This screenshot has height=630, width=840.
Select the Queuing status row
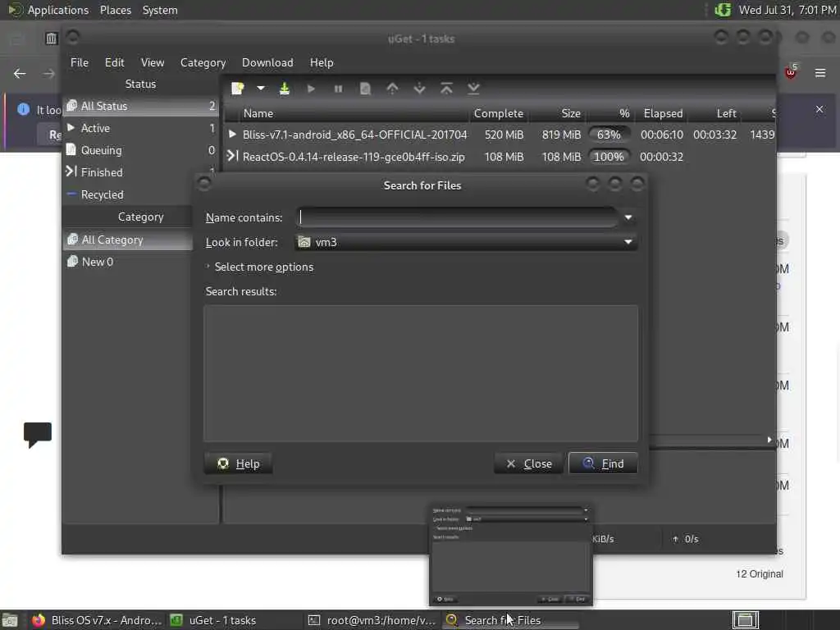pyautogui.click(x=141, y=151)
